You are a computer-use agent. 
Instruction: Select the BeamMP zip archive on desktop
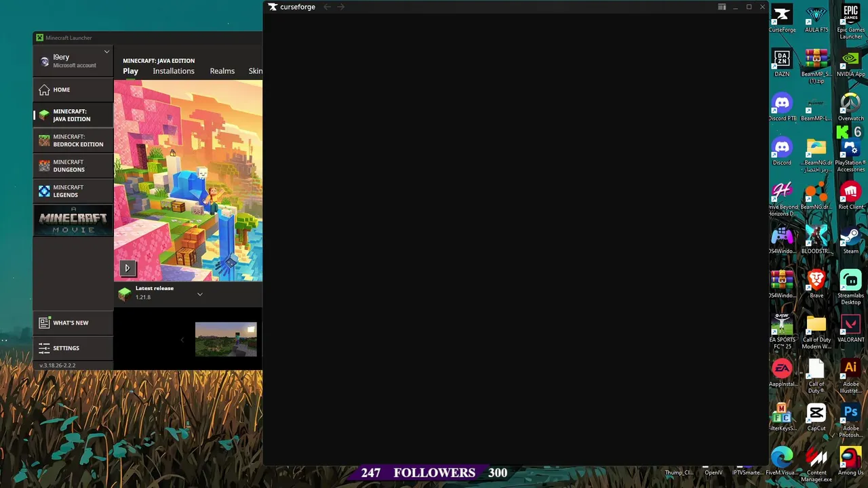point(816,66)
